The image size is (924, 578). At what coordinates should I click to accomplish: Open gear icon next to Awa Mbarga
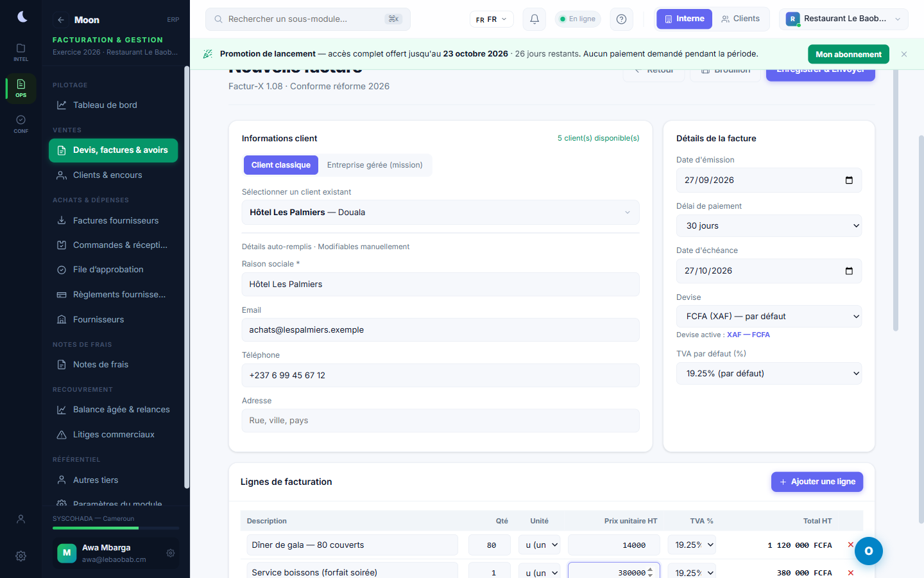click(x=171, y=553)
